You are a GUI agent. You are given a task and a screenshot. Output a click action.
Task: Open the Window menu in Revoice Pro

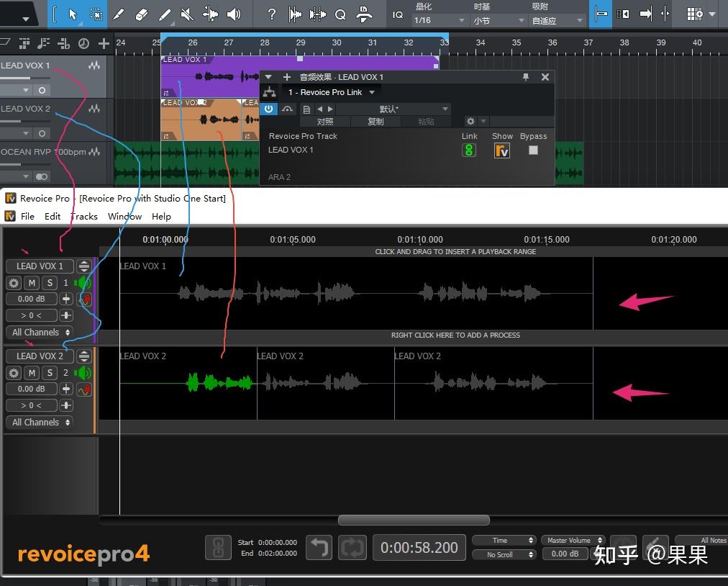click(124, 216)
